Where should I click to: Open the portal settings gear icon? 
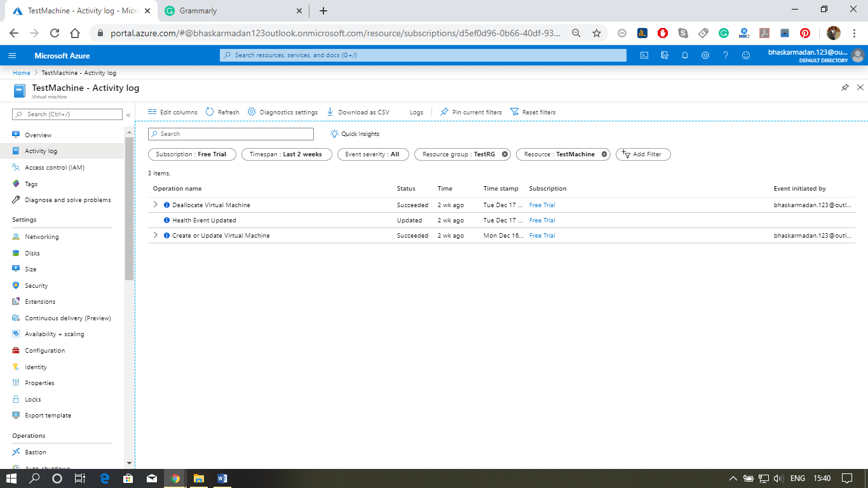pyautogui.click(x=705, y=55)
